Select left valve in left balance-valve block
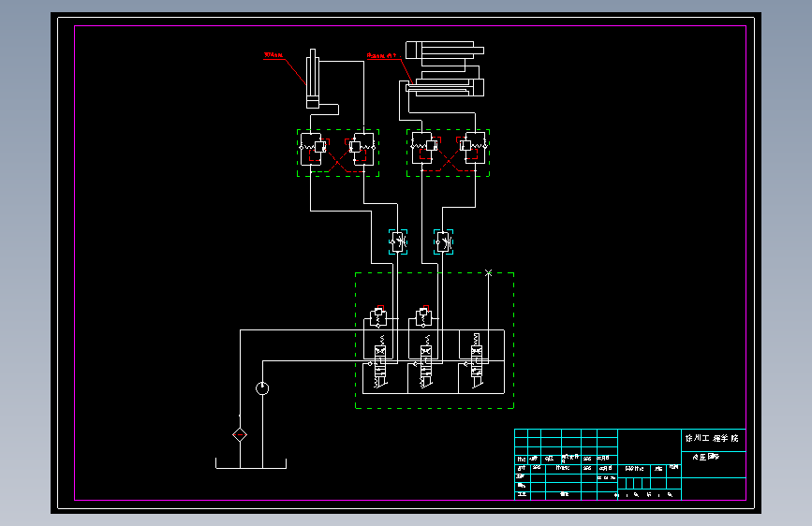This screenshot has width=812, height=526. tap(314, 149)
